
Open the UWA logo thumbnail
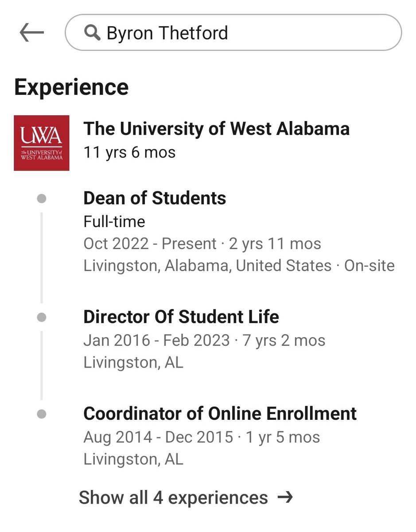click(42, 143)
